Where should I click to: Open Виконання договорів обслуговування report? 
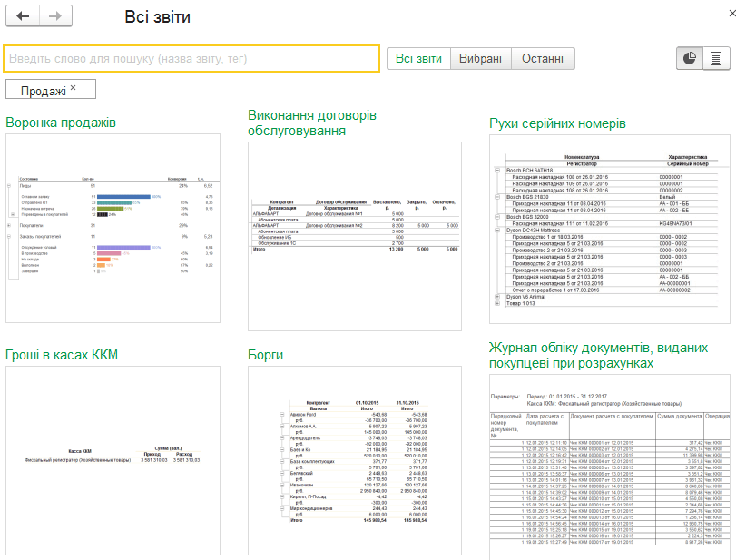pyautogui.click(x=312, y=123)
